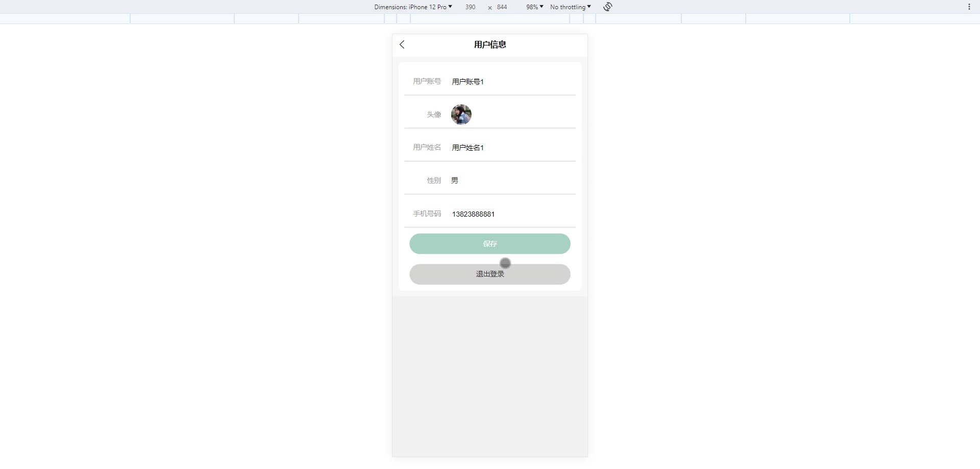Click the 用户姓名1 name input field
980x469 pixels.
pyautogui.click(x=510, y=148)
